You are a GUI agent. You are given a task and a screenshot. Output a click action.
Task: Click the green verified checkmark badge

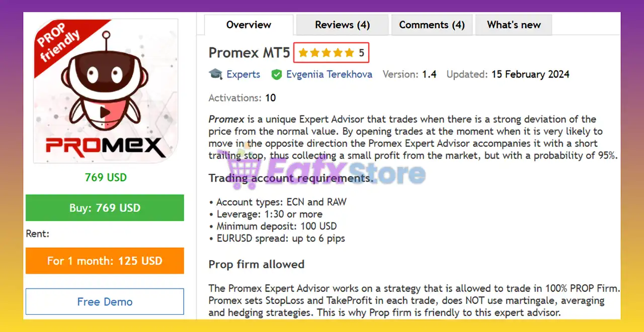(x=277, y=74)
